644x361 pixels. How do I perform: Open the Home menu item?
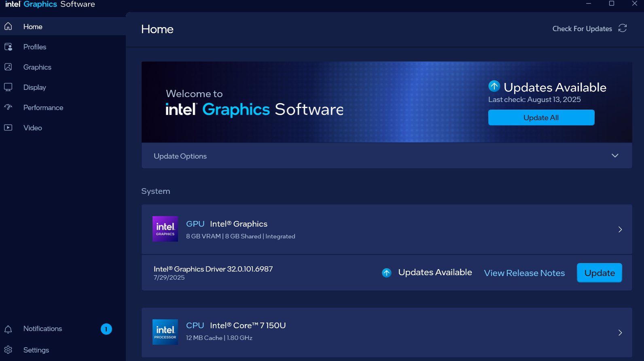pos(63,26)
